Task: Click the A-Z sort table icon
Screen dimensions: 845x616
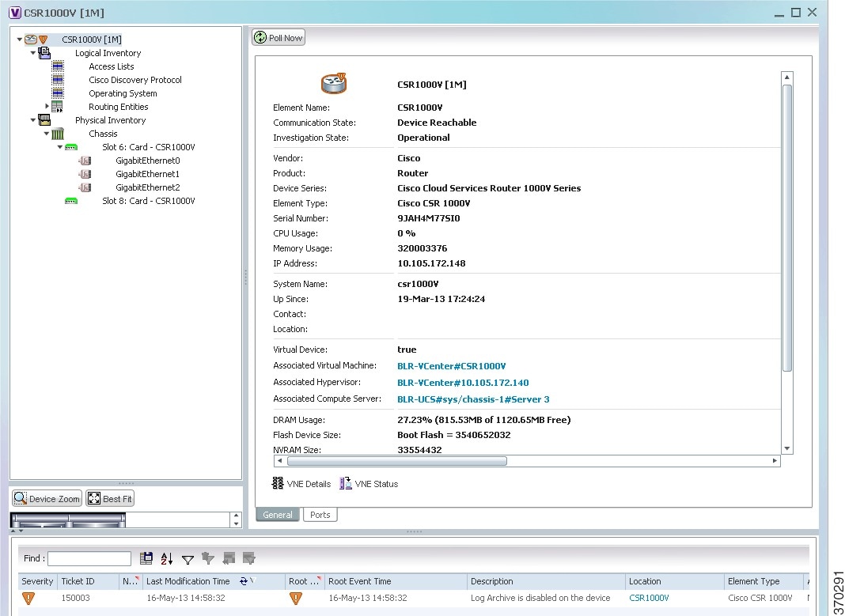Action: (x=166, y=558)
